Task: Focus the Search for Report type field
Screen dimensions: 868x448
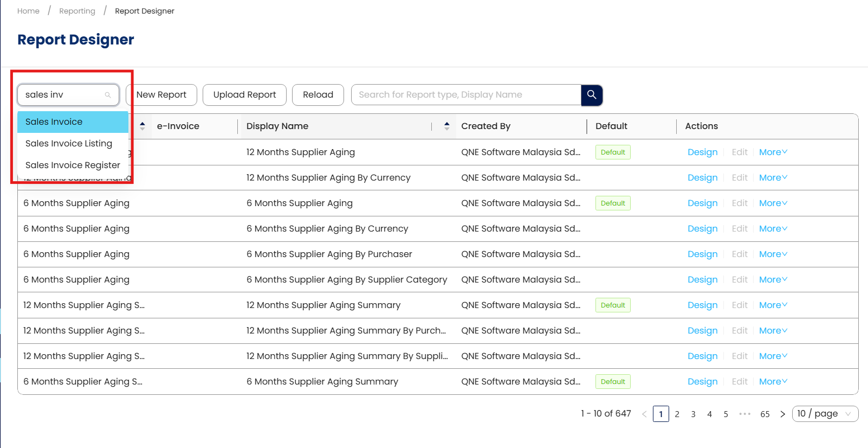Action: pyautogui.click(x=466, y=95)
